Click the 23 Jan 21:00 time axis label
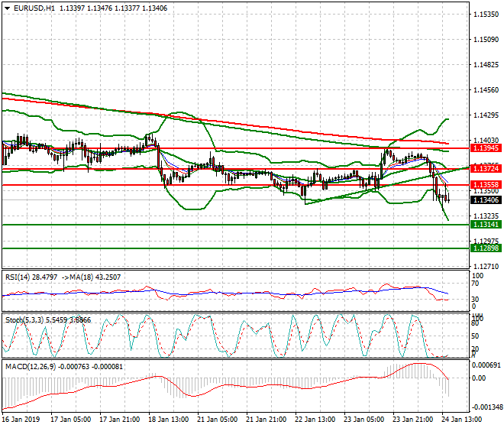Image resolution: width=504 pixels, height=428 pixels. tap(412, 420)
